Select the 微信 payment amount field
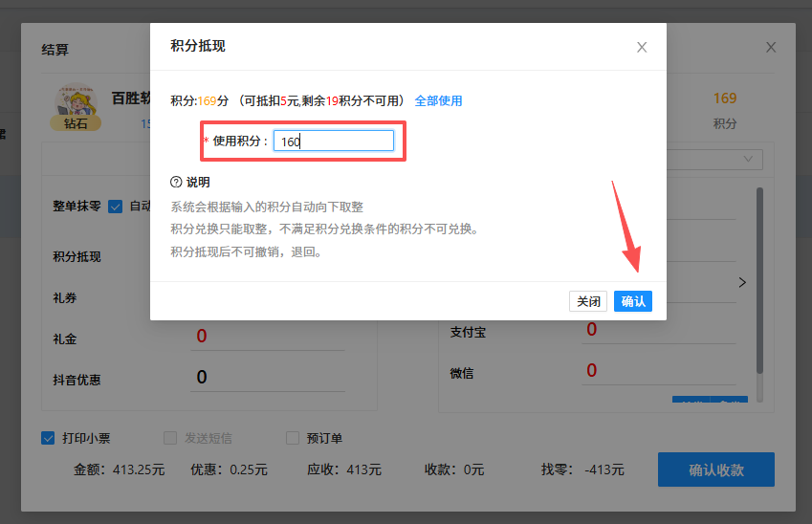 pos(660,371)
